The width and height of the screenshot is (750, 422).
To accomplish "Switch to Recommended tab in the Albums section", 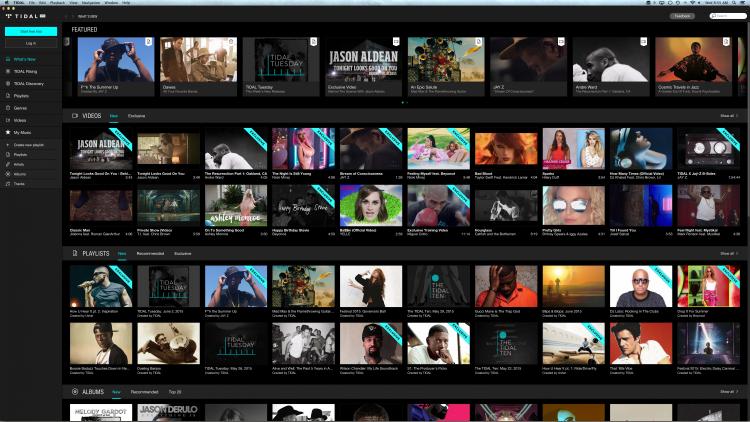I will click(x=144, y=392).
